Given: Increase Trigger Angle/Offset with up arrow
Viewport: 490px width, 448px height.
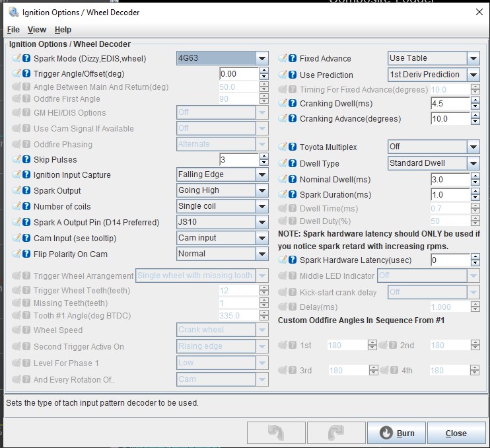Looking at the screenshot, I should (x=264, y=71).
